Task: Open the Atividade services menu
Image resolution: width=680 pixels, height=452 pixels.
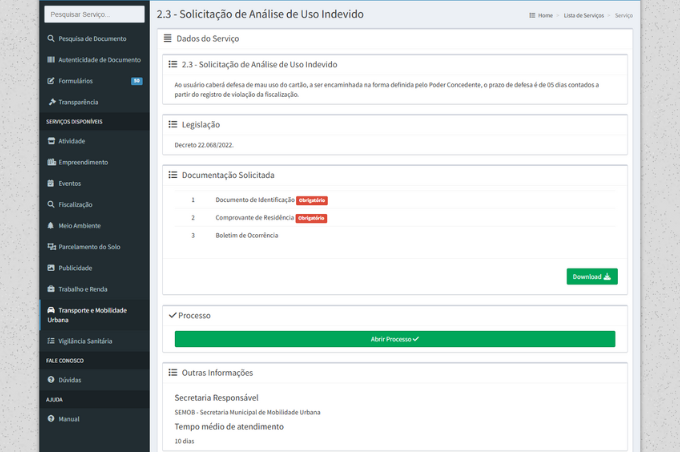Action: pos(78,141)
